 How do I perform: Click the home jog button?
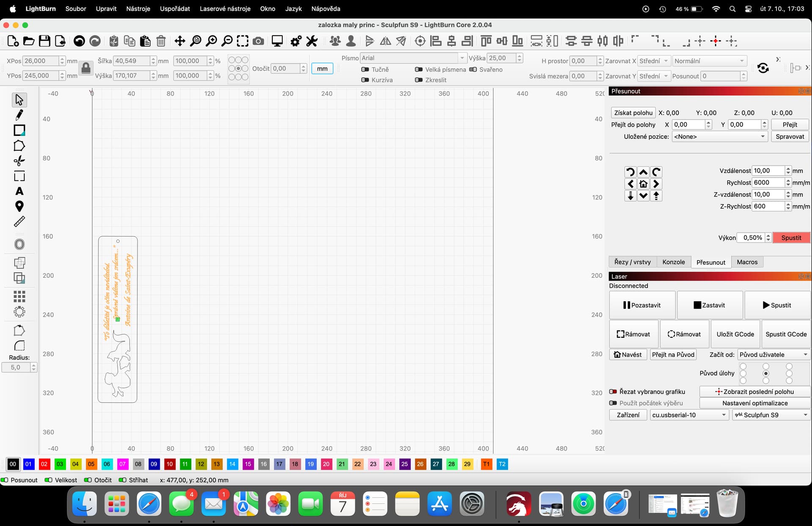tap(643, 184)
